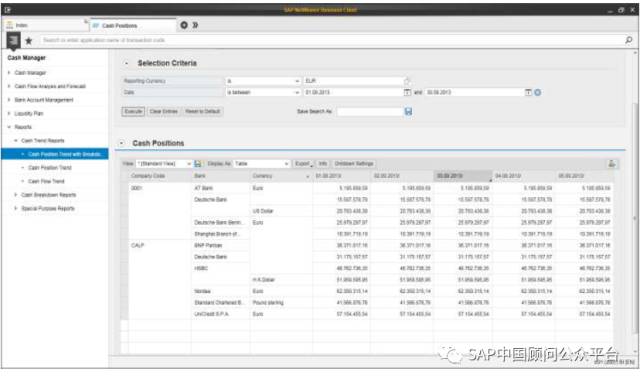Screen dimensions: 640x382
Task: Click the 05.08.2013 column header
Action: coord(583,176)
